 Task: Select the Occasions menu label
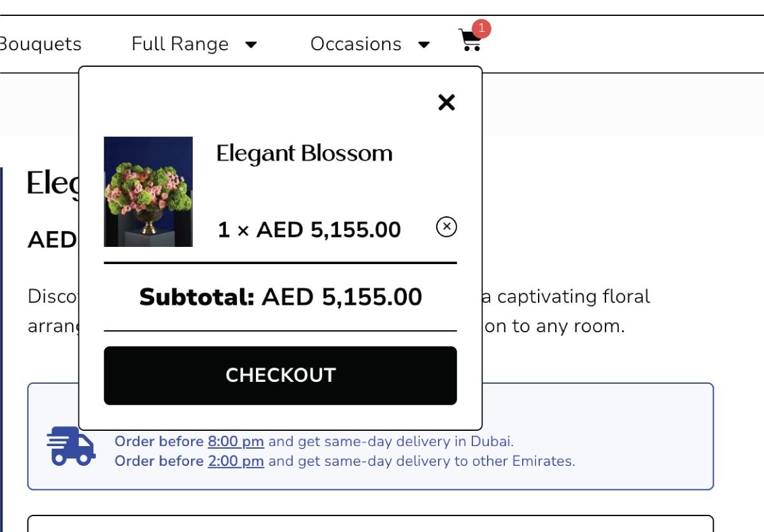(x=356, y=44)
